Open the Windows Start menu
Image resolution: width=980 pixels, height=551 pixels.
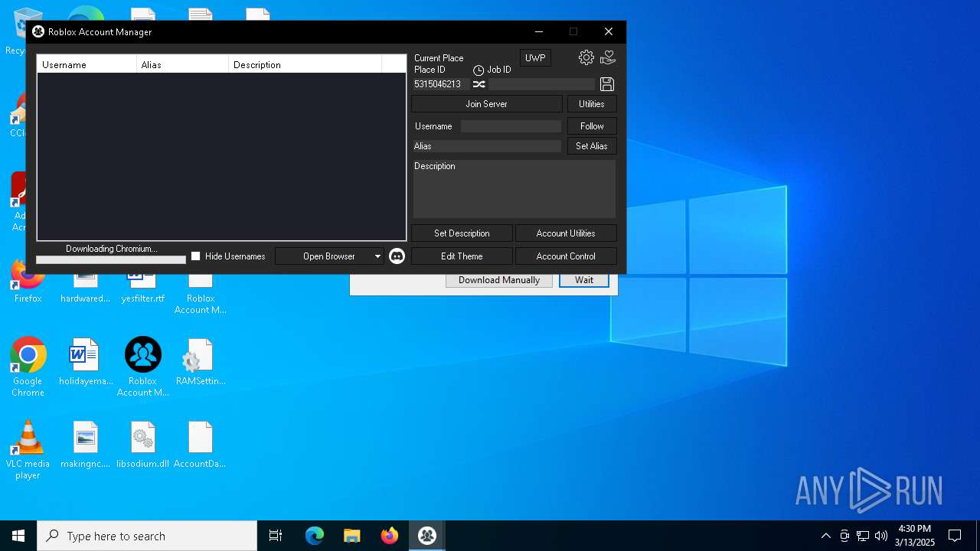(x=18, y=536)
